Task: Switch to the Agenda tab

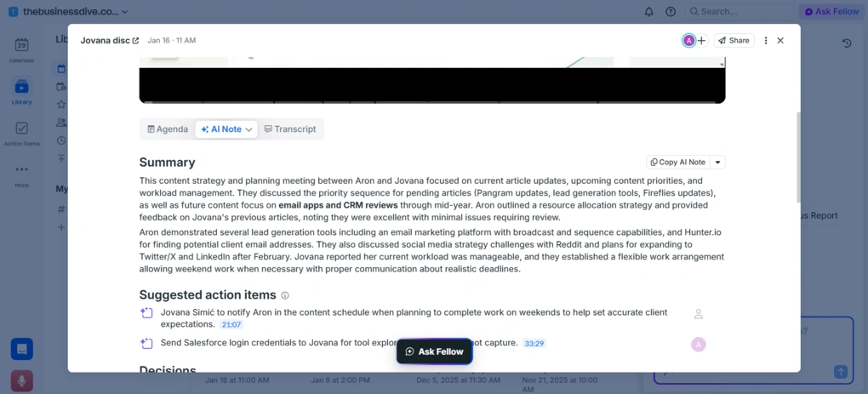Action: click(x=168, y=129)
